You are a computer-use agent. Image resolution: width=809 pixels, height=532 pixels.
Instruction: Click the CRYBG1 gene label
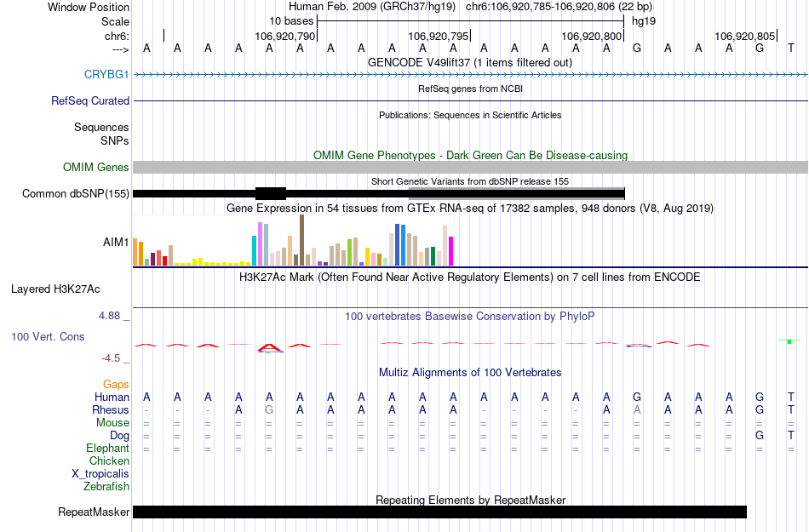click(106, 74)
